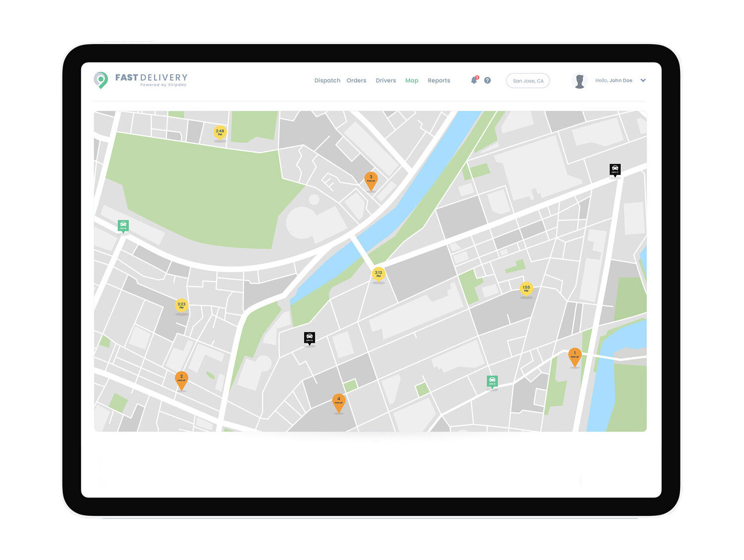The image size is (744, 560).
Task: Open the Dispatch menu item
Action: point(327,80)
